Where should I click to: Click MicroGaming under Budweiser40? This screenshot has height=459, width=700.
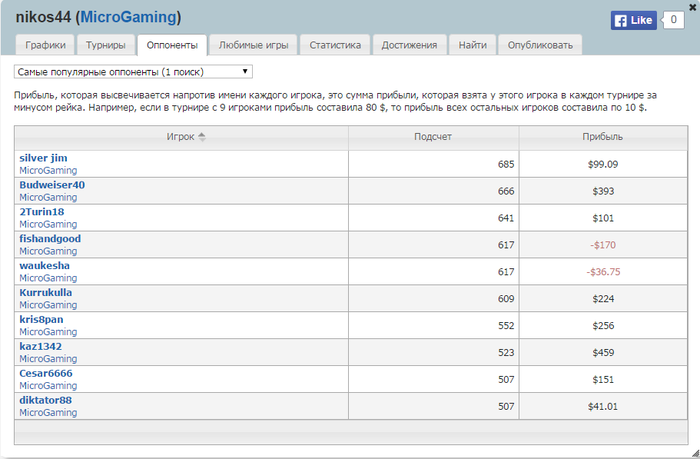[x=48, y=197]
